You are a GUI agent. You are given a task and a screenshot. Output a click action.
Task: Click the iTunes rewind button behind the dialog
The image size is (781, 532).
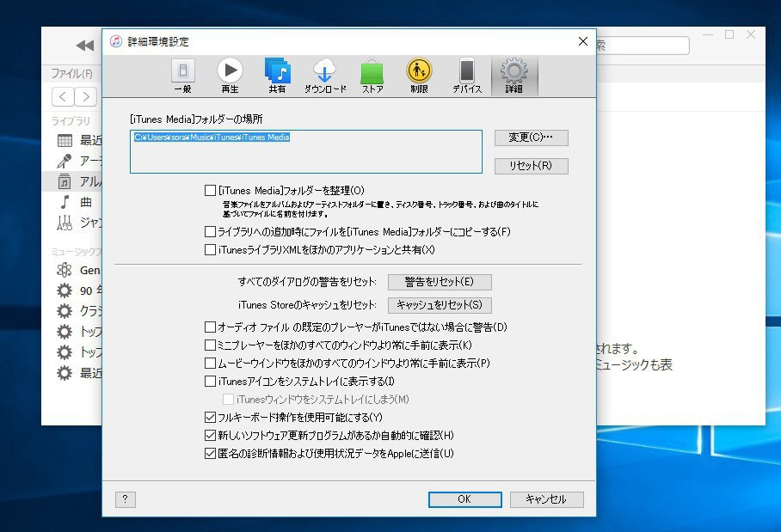[84, 46]
